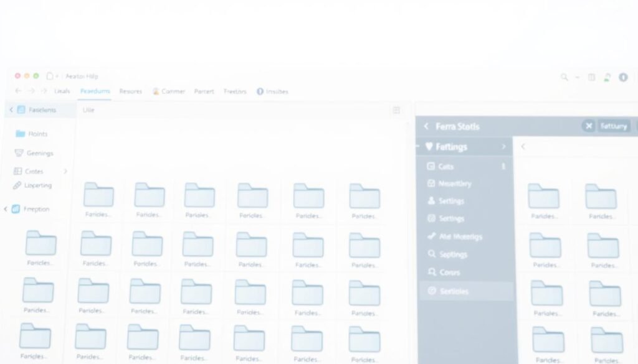Toggle the Sertioles entry highlighted in the panel
Image resolution: width=638 pixels, height=364 pixels.
click(432, 291)
